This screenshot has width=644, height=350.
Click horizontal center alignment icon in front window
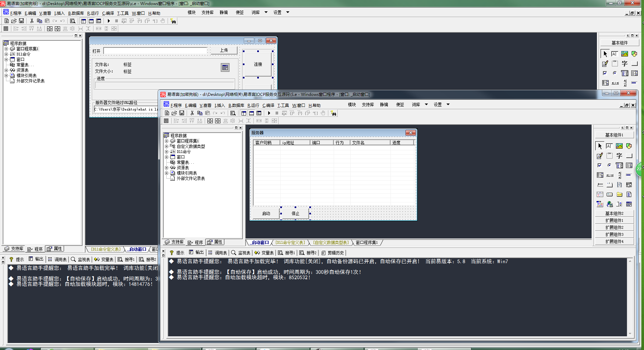[210, 121]
